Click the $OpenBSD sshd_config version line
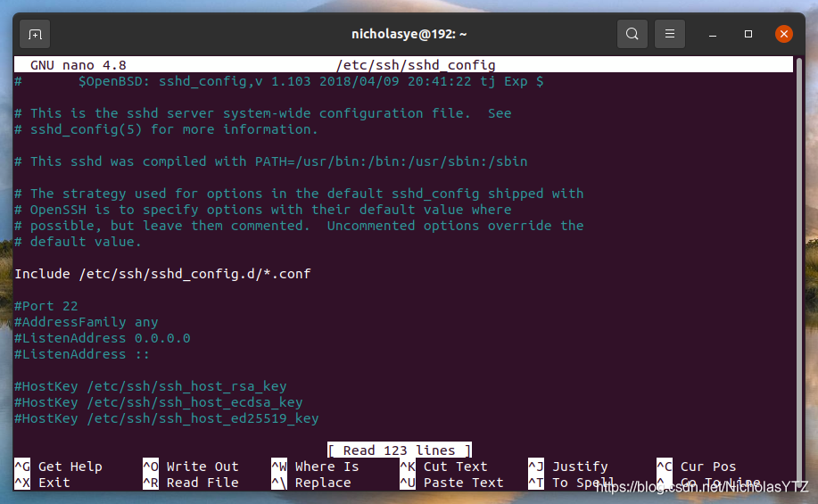 click(x=279, y=81)
